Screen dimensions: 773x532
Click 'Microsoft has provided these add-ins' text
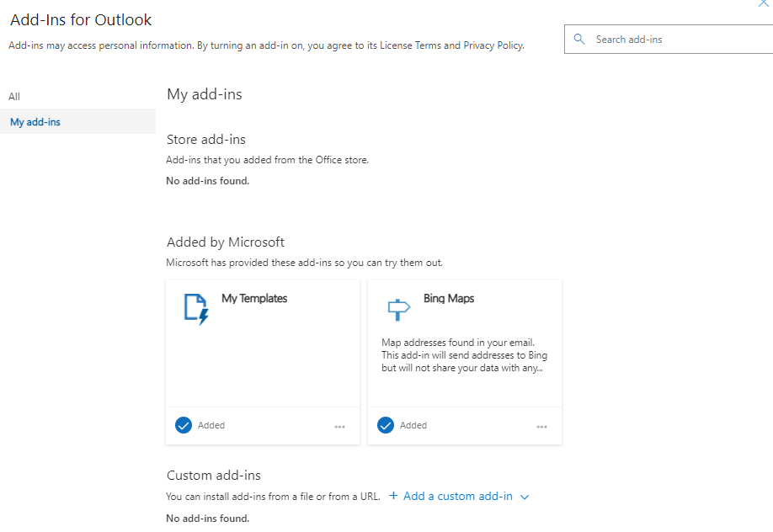click(304, 263)
